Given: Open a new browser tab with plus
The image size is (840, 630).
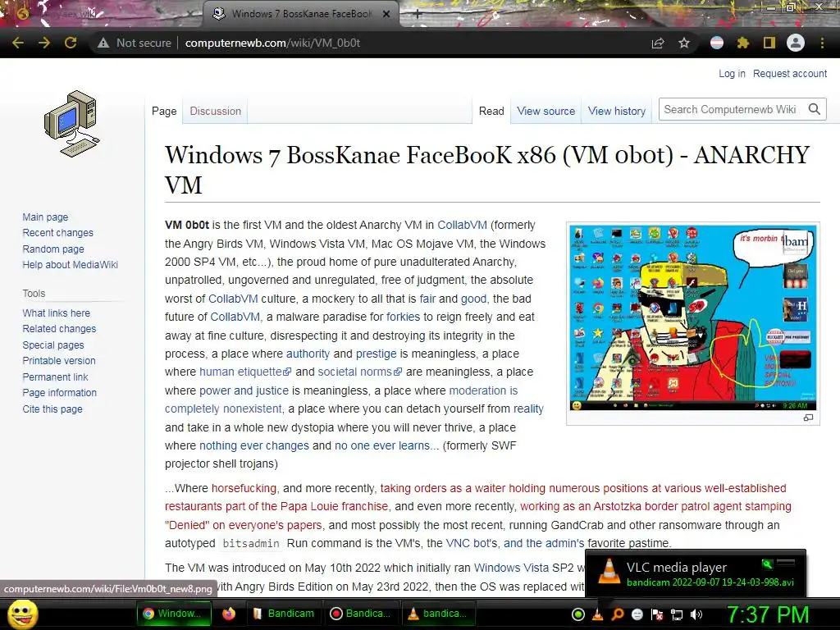Looking at the screenshot, I should click(418, 14).
